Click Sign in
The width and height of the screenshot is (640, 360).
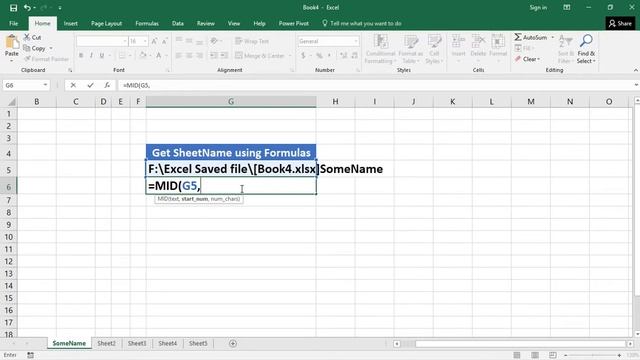[x=538, y=8]
